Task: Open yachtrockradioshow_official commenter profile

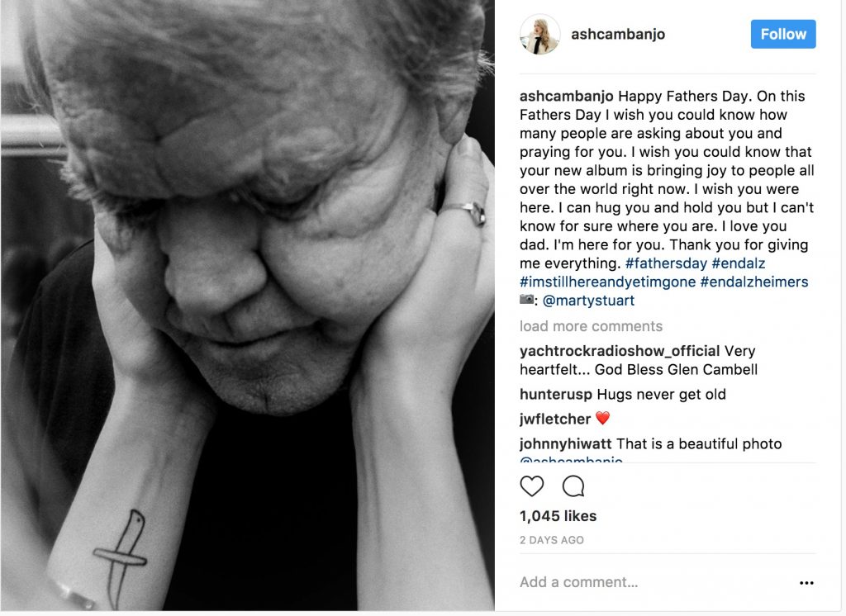Action: tap(620, 351)
